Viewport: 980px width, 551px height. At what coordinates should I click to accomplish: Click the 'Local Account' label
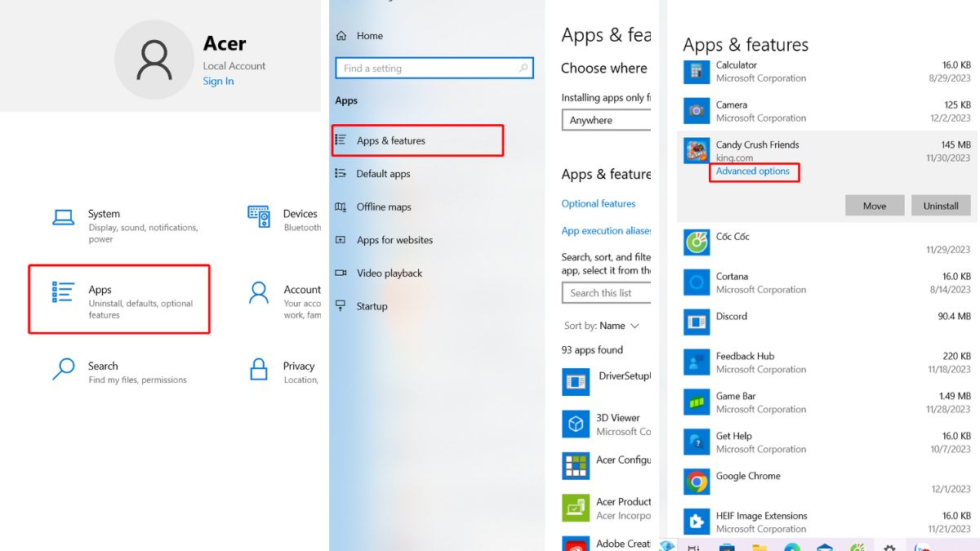234,66
